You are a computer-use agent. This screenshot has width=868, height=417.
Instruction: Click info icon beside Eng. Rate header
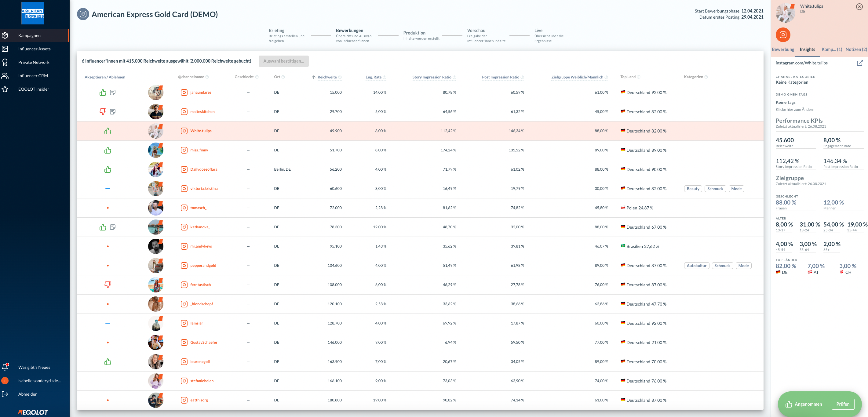coord(385,77)
